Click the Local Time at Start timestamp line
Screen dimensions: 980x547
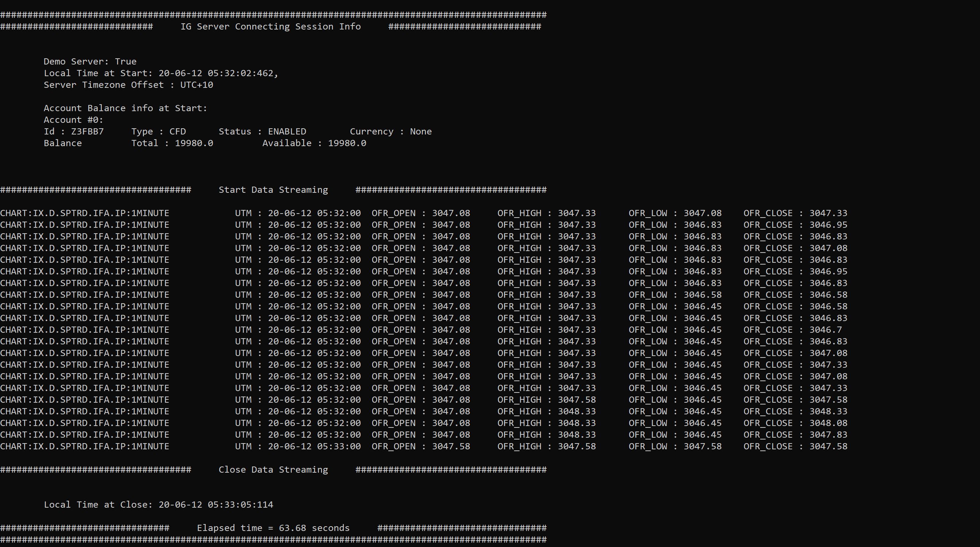pyautogui.click(x=161, y=73)
